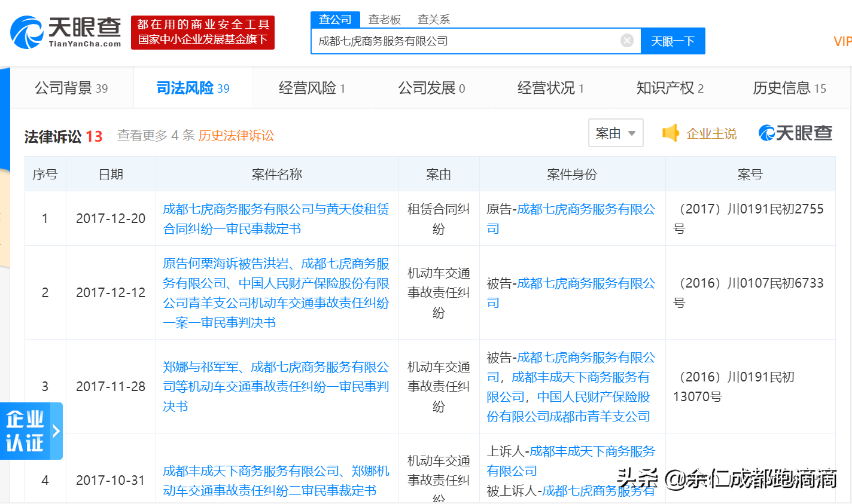
Task: Switch to the 查关系 search tab
Action: (x=435, y=19)
